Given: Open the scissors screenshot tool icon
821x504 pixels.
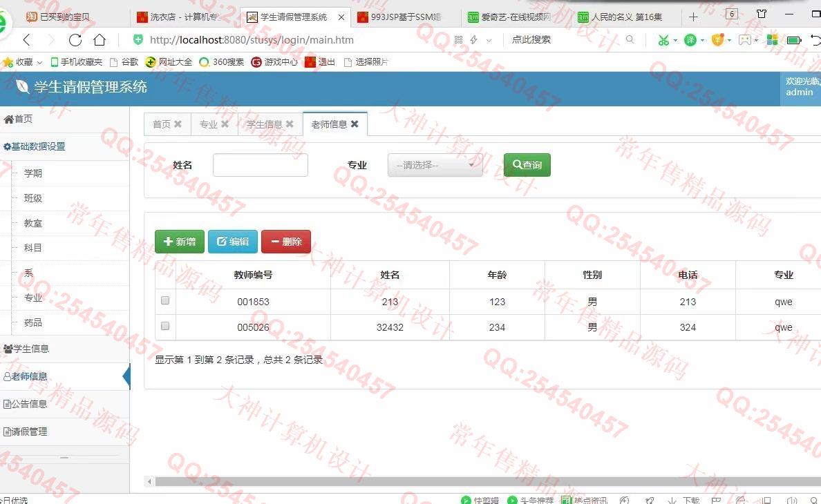Looking at the screenshot, I should click(x=663, y=40).
